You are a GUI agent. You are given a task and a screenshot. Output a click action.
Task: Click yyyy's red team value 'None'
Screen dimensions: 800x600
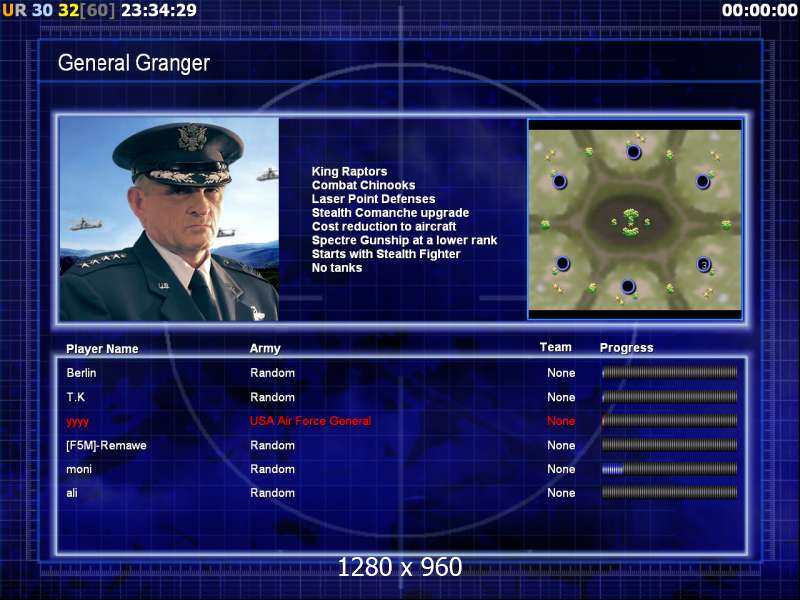[x=561, y=421]
